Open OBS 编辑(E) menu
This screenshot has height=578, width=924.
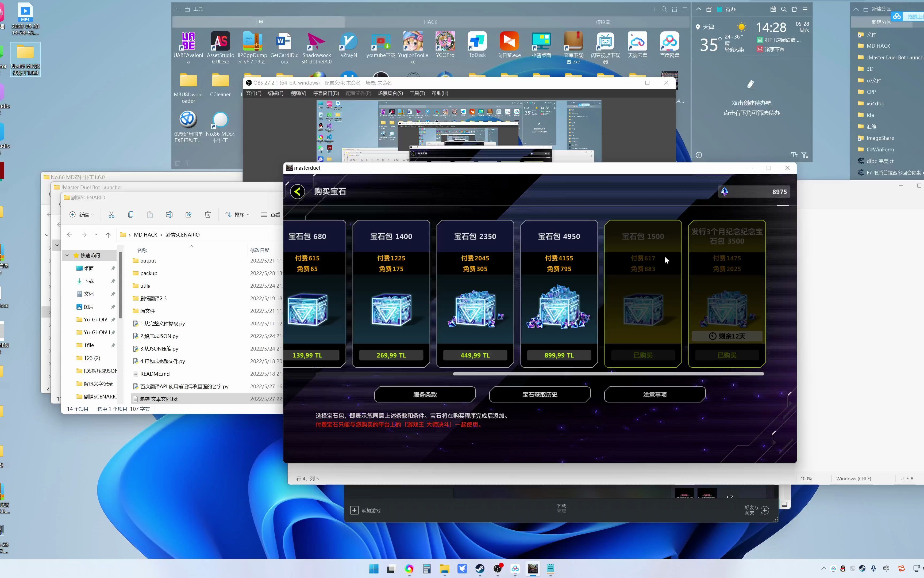276,93
